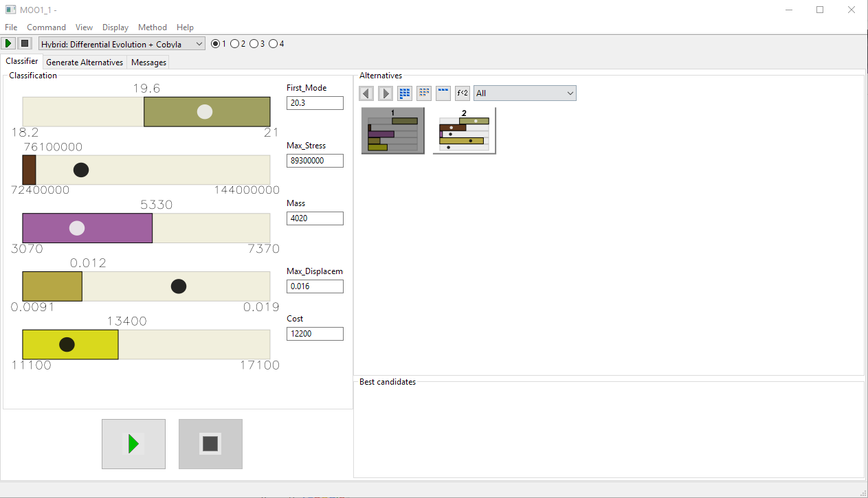Switch to the Messages tab
The image size is (868, 498).
click(148, 63)
